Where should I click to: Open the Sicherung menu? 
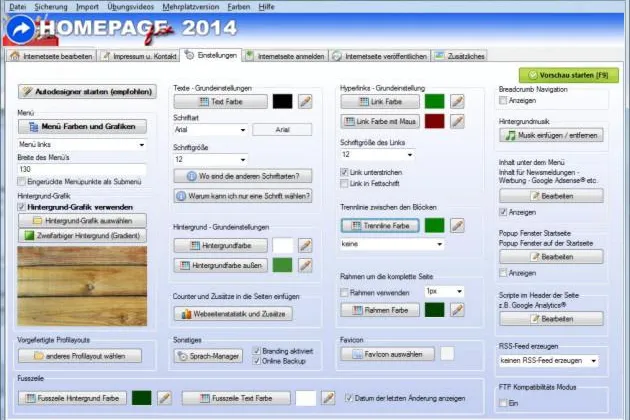(51, 7)
